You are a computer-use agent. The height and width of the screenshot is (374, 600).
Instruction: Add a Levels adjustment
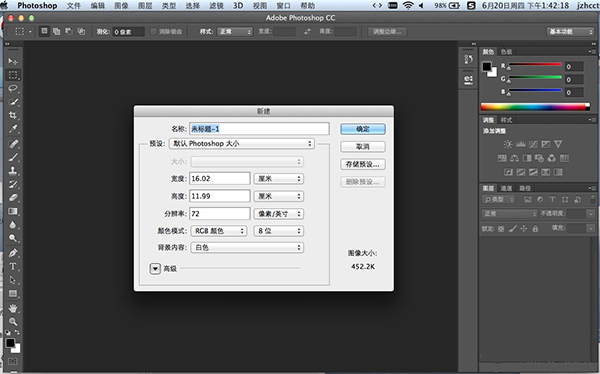pyautogui.click(x=520, y=144)
